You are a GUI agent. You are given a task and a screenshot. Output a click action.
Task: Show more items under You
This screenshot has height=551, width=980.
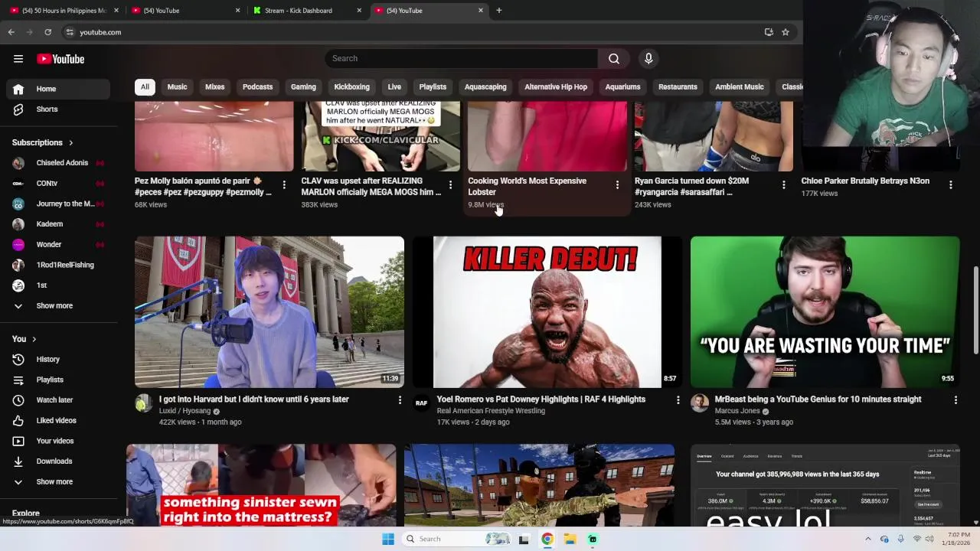tap(58, 481)
